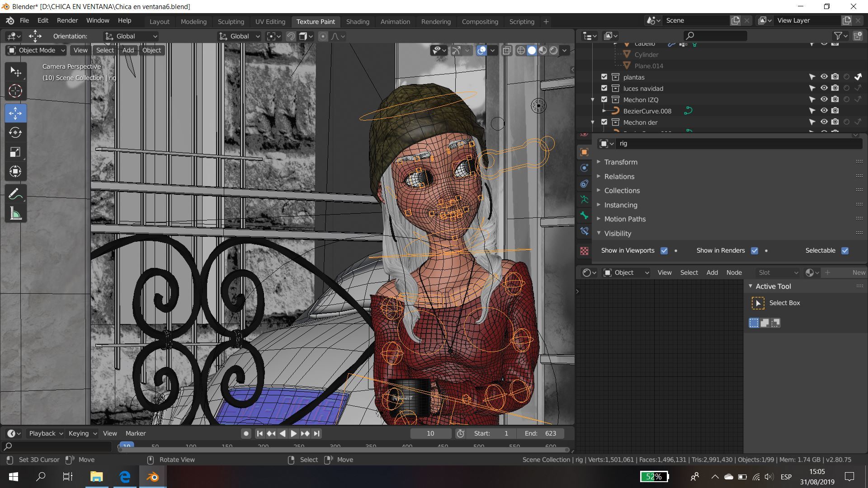This screenshot has height=488, width=868.
Task: Select the Measure tool
Action: (x=15, y=214)
